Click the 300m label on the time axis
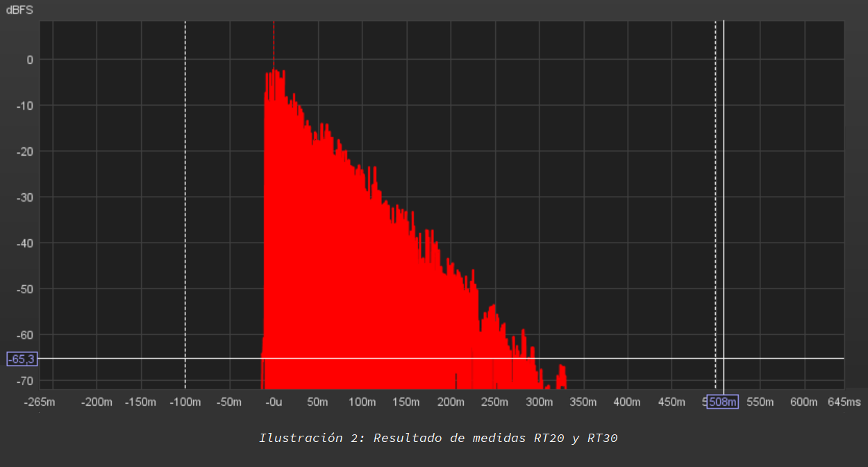Image resolution: width=868 pixels, height=467 pixels. (539, 402)
